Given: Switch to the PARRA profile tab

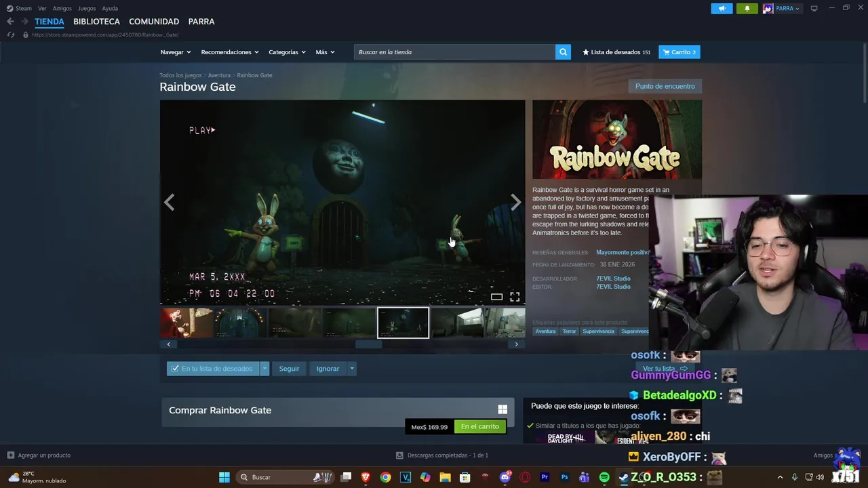Looking at the screenshot, I should pos(201,22).
